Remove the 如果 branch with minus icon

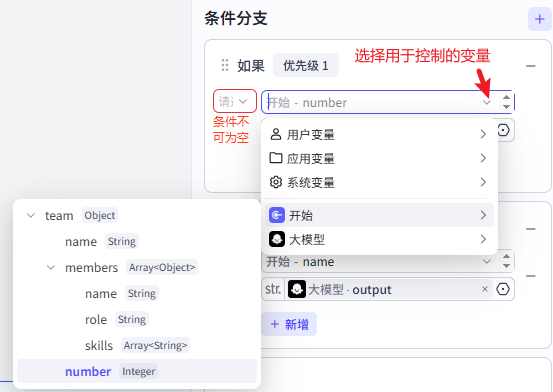[530, 66]
